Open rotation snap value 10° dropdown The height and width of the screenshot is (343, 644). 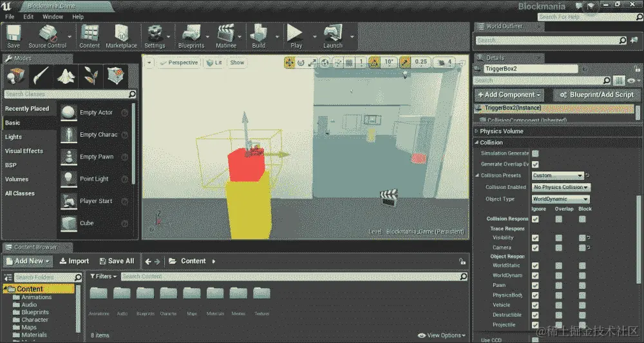(388, 63)
